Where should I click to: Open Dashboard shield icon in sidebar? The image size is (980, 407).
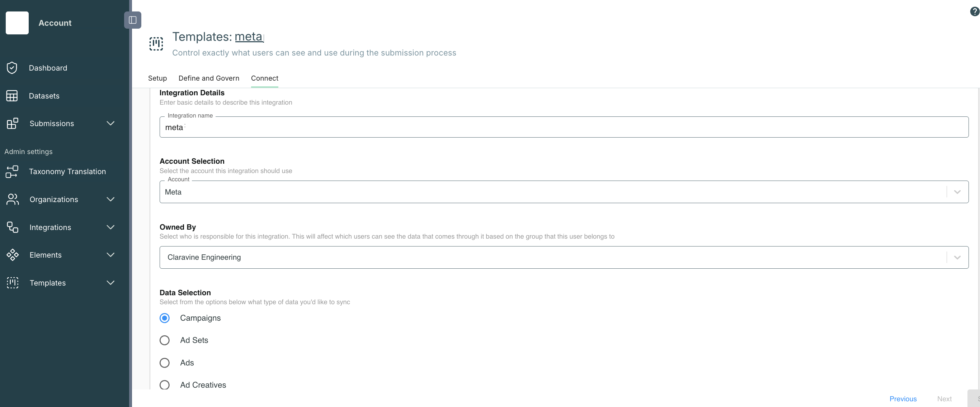[x=12, y=68]
